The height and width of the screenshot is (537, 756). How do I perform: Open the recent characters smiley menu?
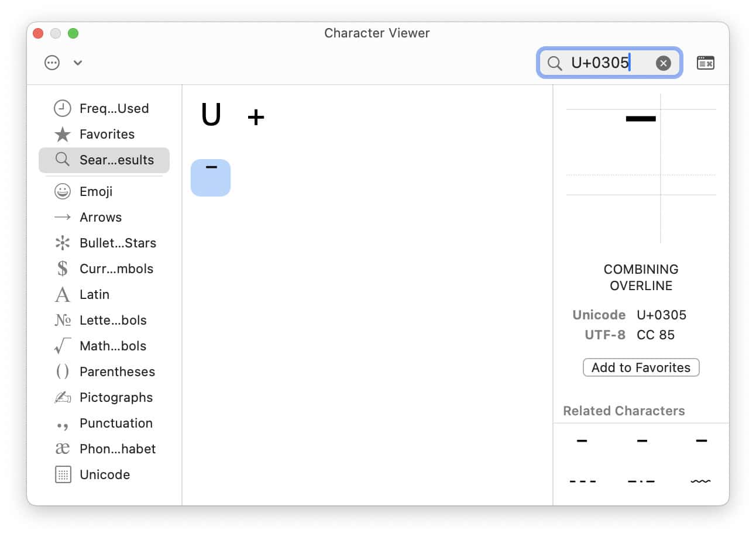tap(52, 63)
